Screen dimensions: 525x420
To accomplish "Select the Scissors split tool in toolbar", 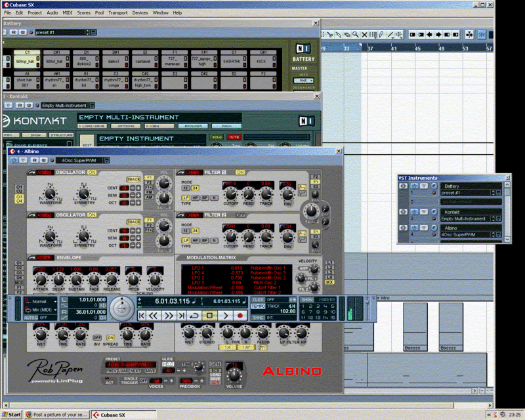I will click(330, 35).
